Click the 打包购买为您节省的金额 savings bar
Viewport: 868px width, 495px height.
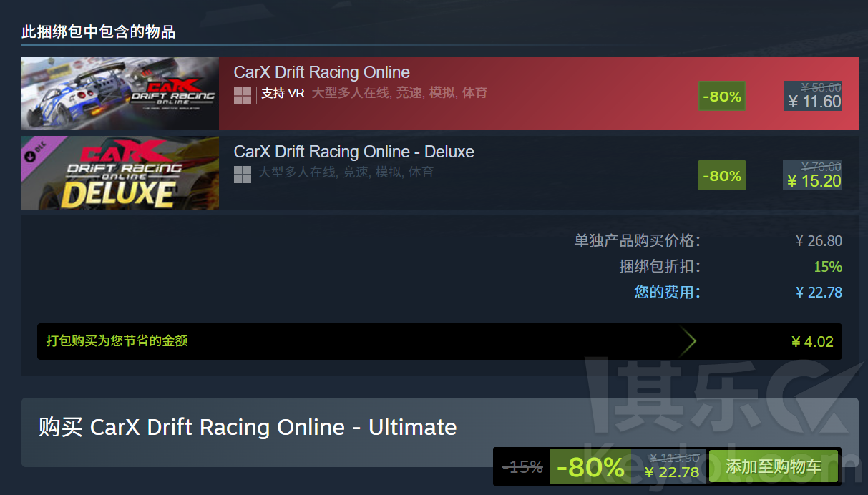click(439, 341)
